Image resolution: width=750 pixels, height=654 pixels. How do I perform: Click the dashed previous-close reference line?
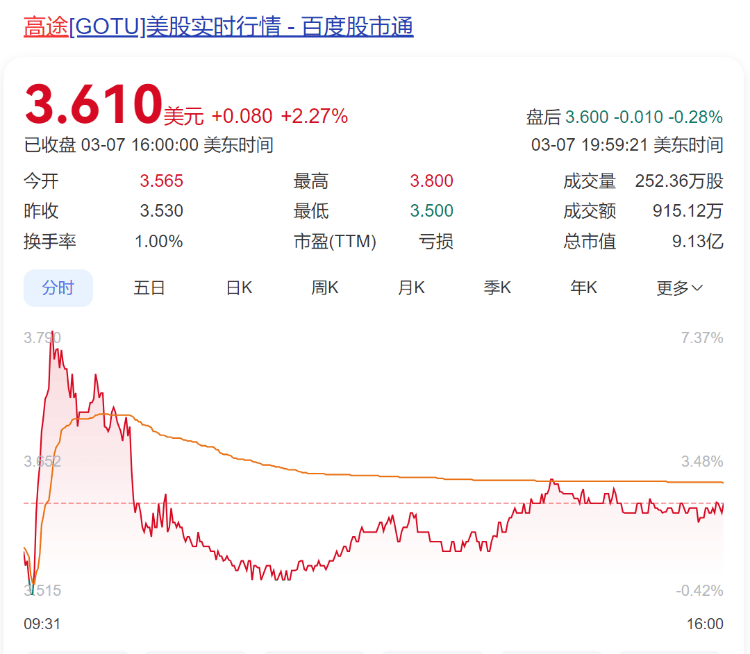[x=373, y=503]
